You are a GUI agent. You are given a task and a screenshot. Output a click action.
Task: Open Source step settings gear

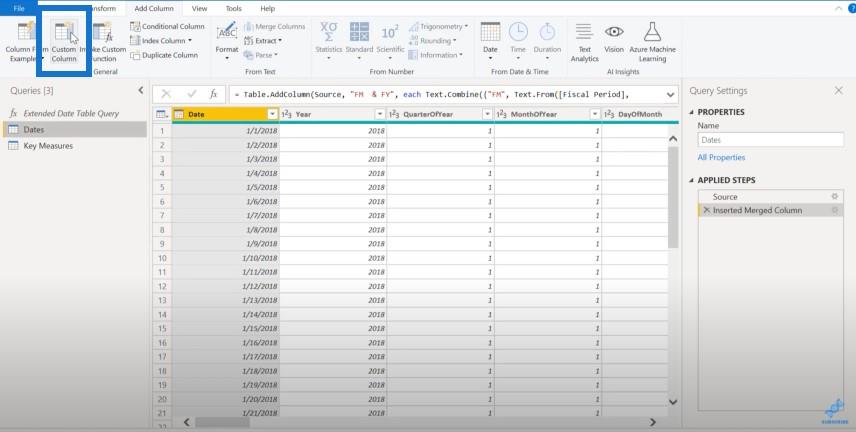click(x=834, y=197)
